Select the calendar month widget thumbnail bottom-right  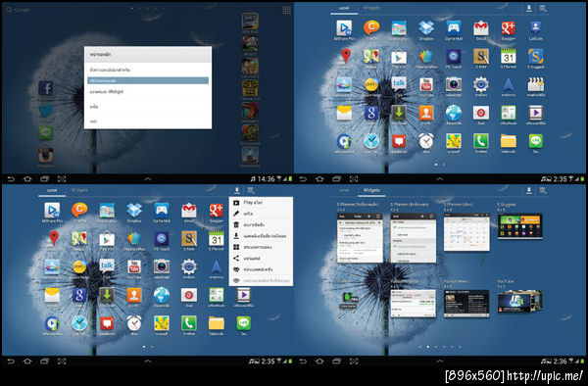466,232
